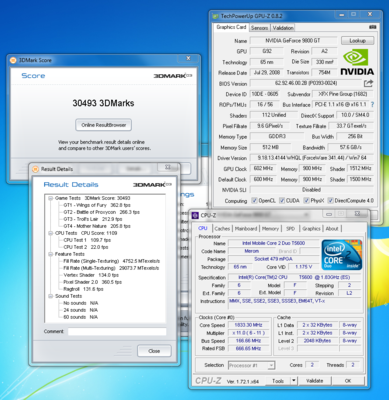Toggle the CUDA checkbox in GPU-Z

282,201
